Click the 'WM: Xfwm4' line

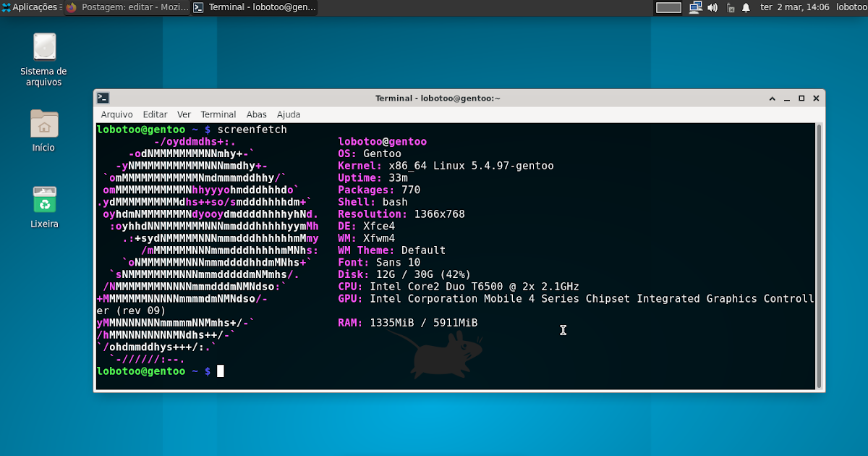tap(367, 238)
